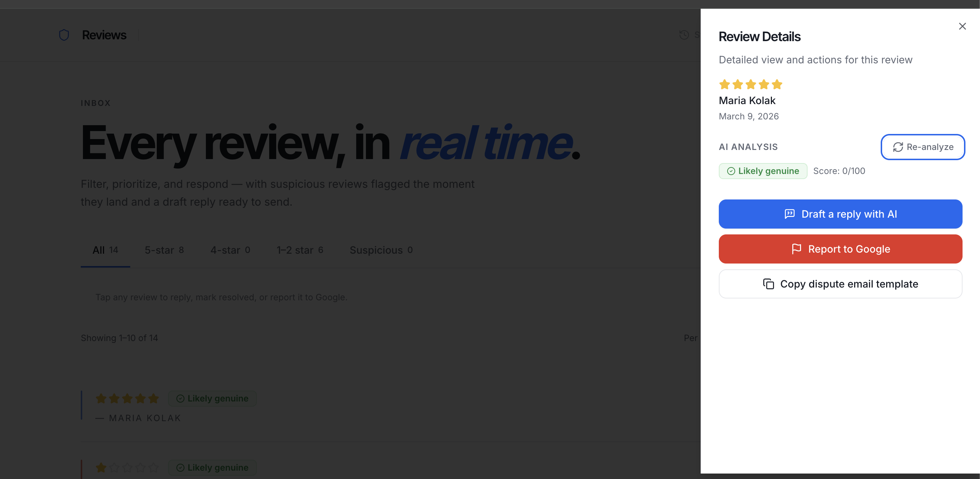Click the five-star rating on Maria Kolak's row
Image resolution: width=980 pixels, height=479 pixels.
click(127, 399)
